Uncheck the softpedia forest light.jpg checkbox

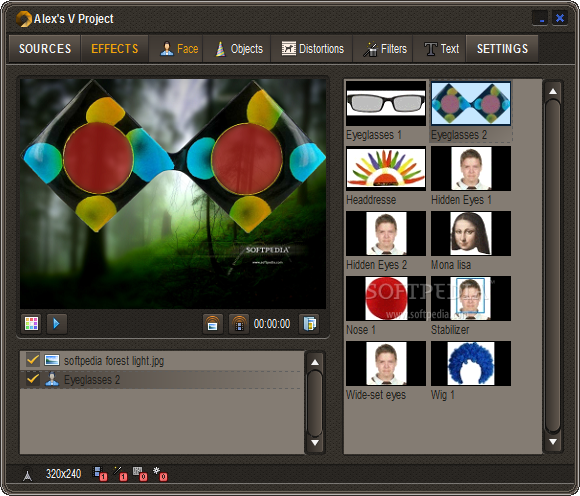pyautogui.click(x=33, y=360)
